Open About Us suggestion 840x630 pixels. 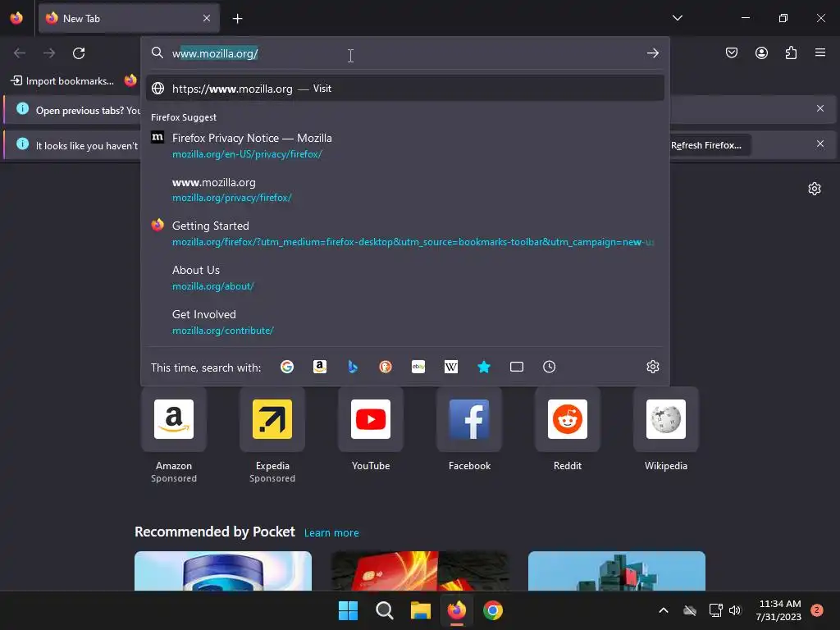click(x=405, y=277)
